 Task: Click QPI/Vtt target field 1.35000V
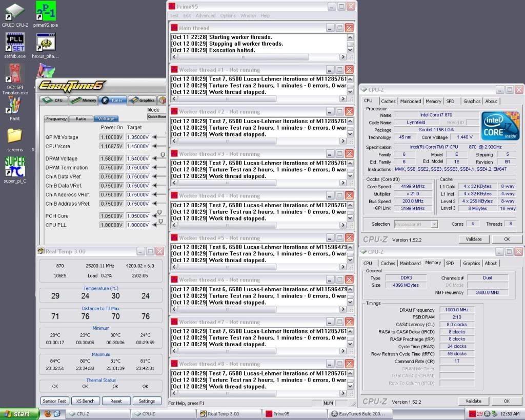coord(137,137)
